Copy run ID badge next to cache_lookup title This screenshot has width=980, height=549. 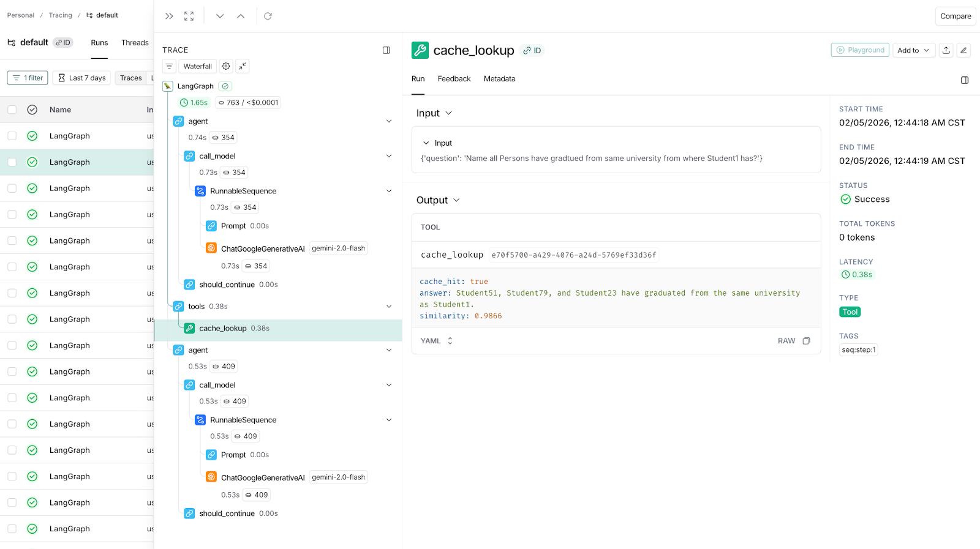532,51
